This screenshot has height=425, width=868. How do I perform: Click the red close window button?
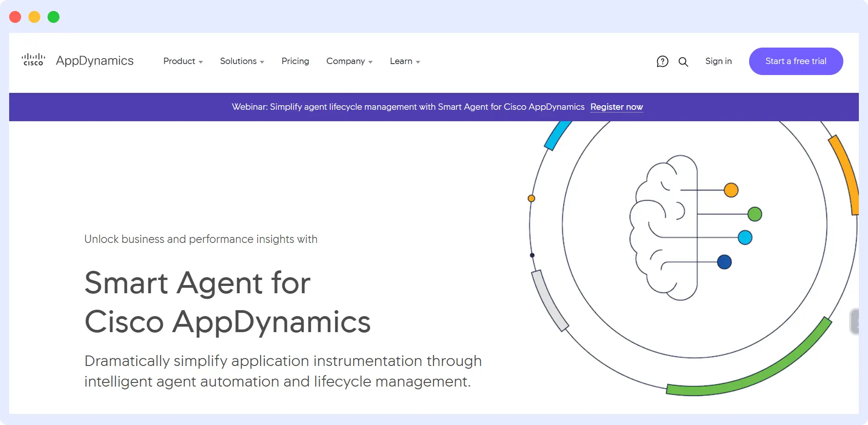click(15, 17)
